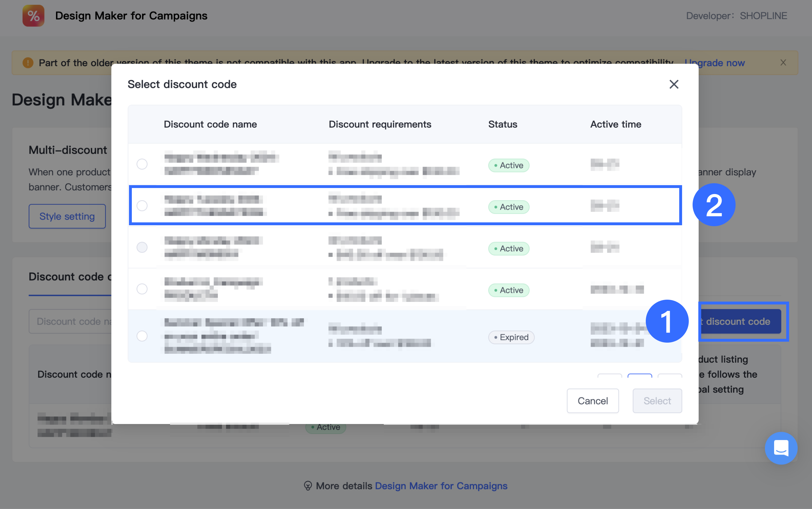Click the lightbulb icon beside More details
812x509 pixels.
308,486
